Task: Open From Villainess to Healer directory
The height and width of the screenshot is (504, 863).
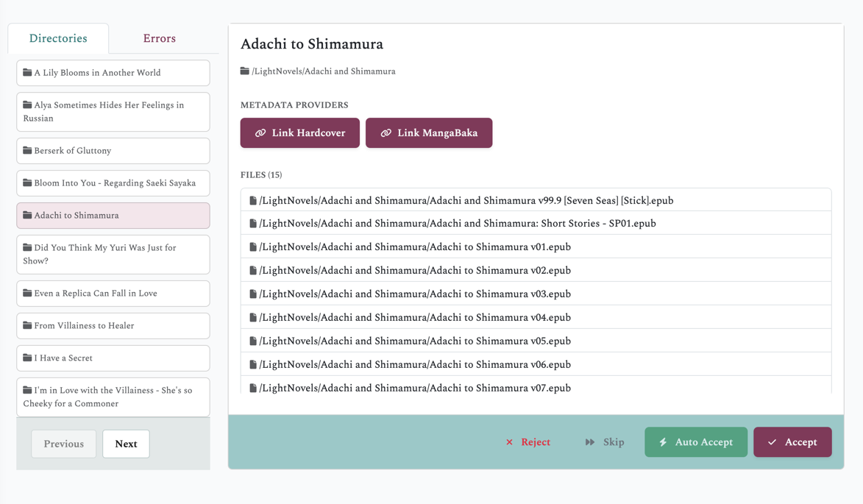Action: (113, 326)
